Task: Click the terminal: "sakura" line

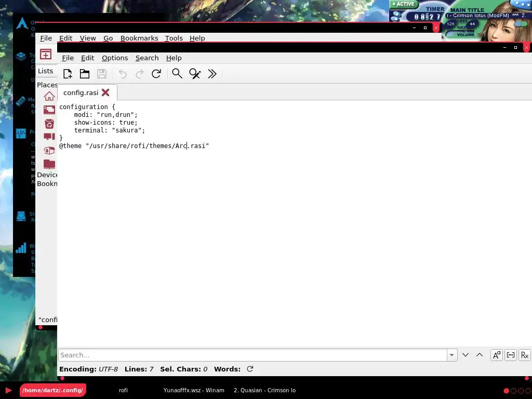Action: tap(110, 130)
